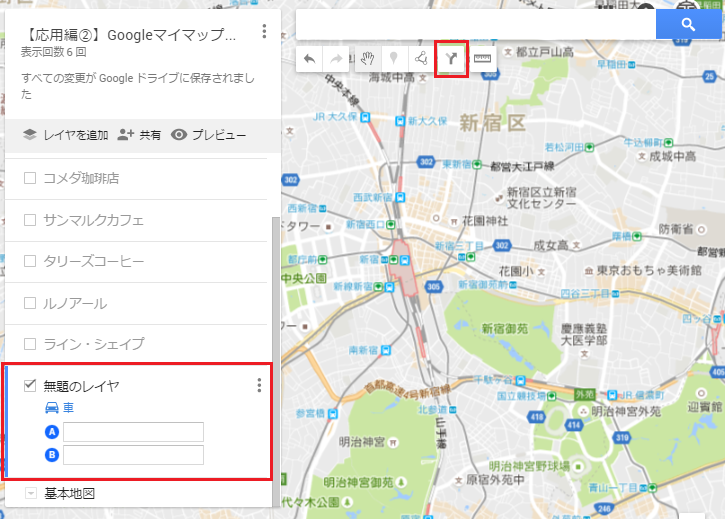Check the ライン・シェイプ layer checkbox
The width and height of the screenshot is (725, 519).
point(30,344)
